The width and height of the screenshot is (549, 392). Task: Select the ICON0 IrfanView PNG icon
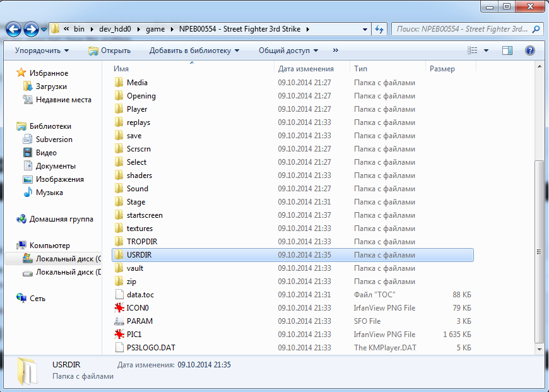(119, 307)
